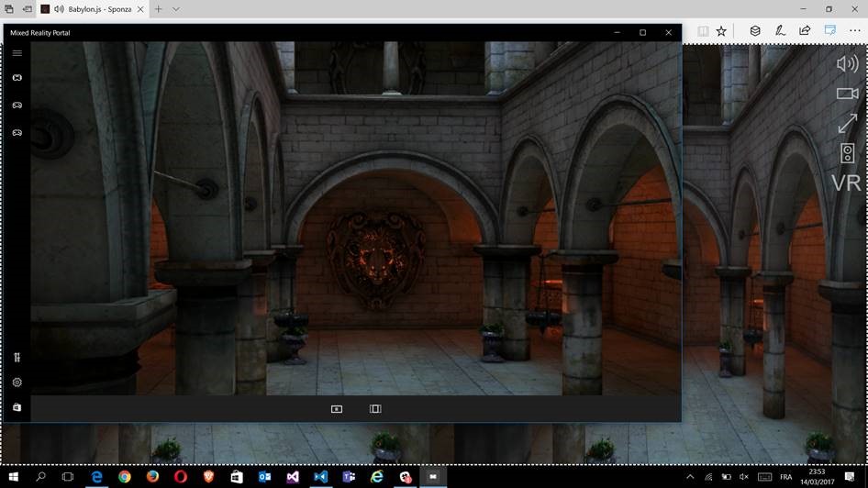This screenshot has height=488, width=868.
Task: Open Windows Store from the taskbar
Action: (x=237, y=477)
